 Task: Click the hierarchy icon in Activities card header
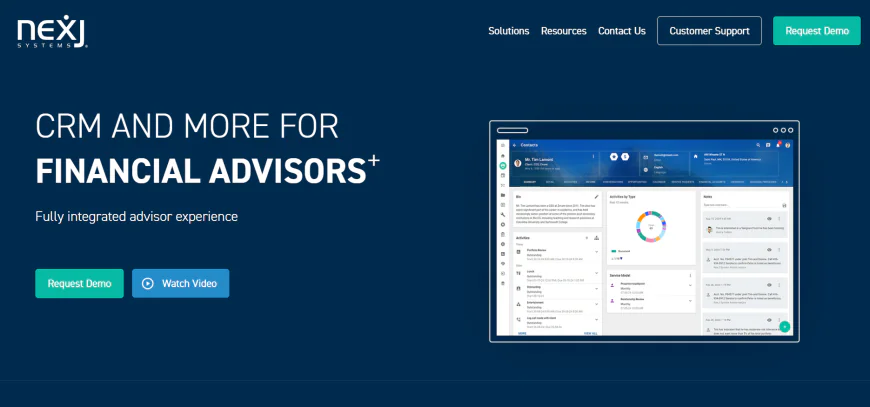click(x=596, y=238)
